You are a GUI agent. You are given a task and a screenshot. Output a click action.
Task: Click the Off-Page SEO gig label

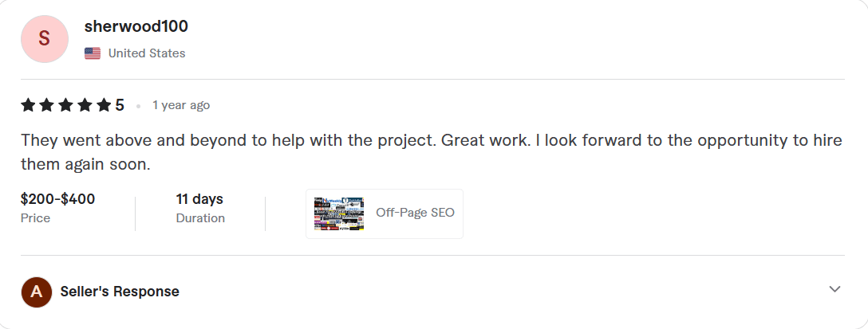(415, 213)
